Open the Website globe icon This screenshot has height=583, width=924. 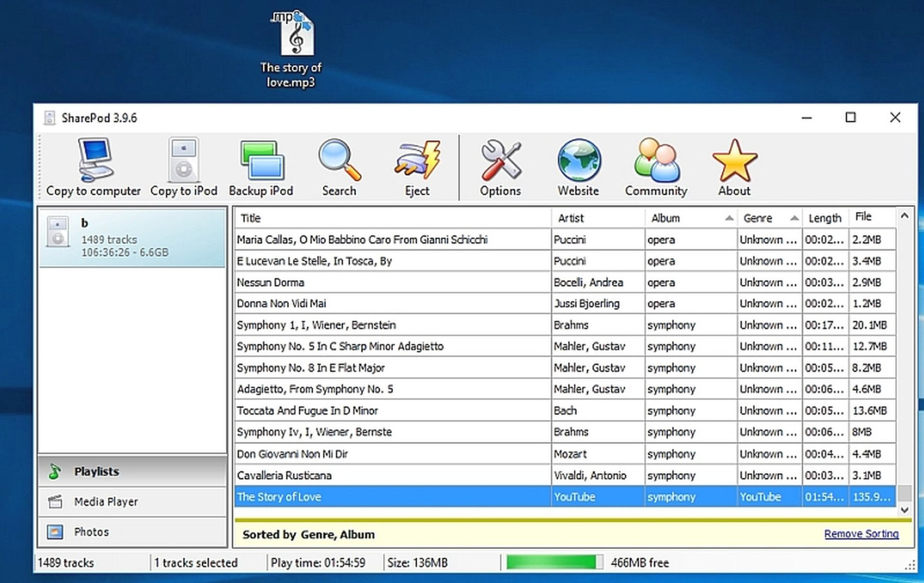[x=578, y=168]
